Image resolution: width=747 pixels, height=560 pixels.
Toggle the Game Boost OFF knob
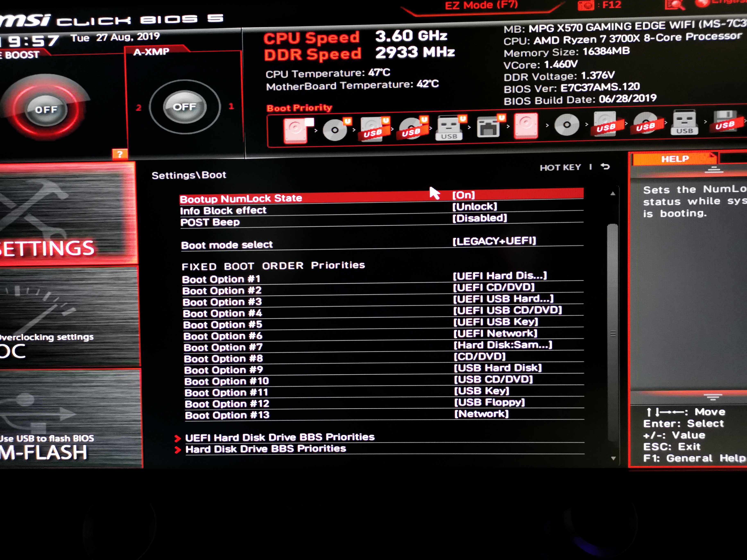(46, 109)
